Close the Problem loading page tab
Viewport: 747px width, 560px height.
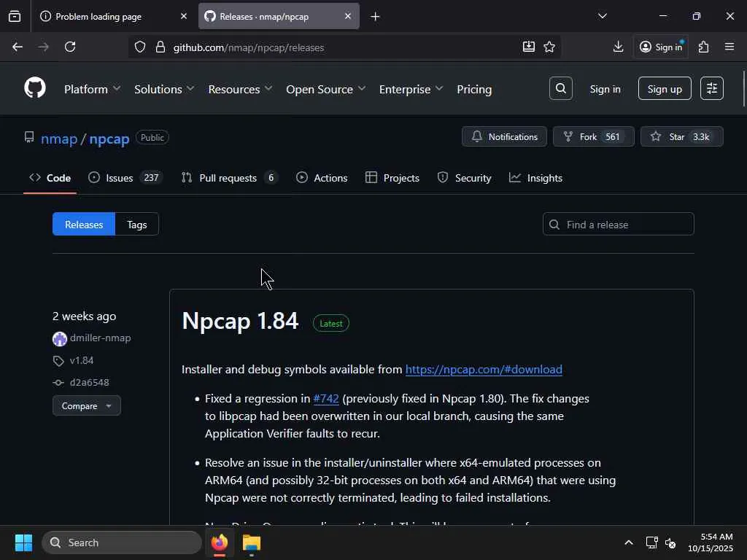[x=184, y=16]
